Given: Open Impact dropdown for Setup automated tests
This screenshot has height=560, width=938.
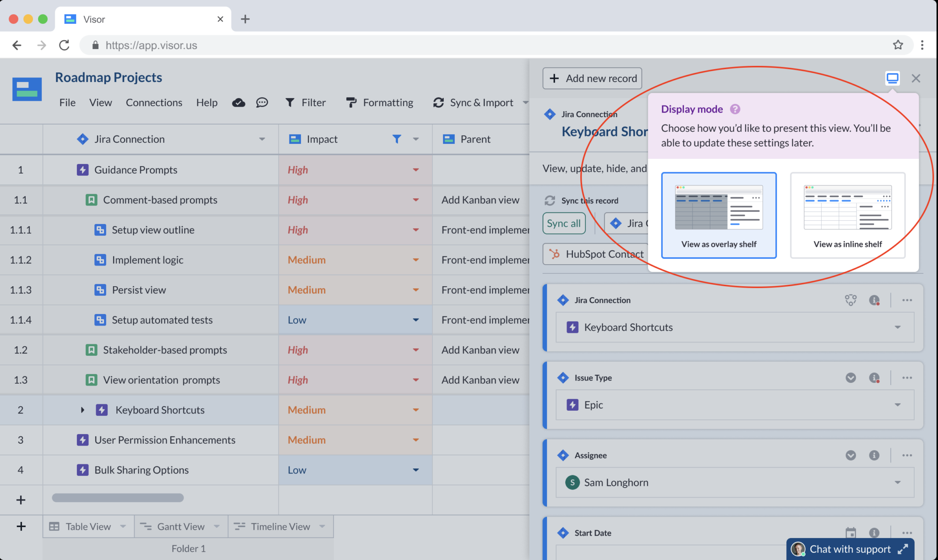Looking at the screenshot, I should coord(416,320).
